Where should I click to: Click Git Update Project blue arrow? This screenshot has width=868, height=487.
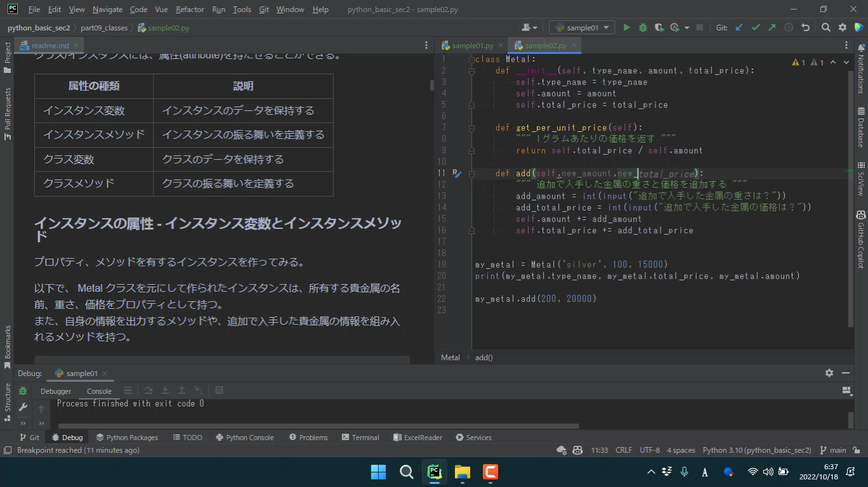tap(739, 27)
